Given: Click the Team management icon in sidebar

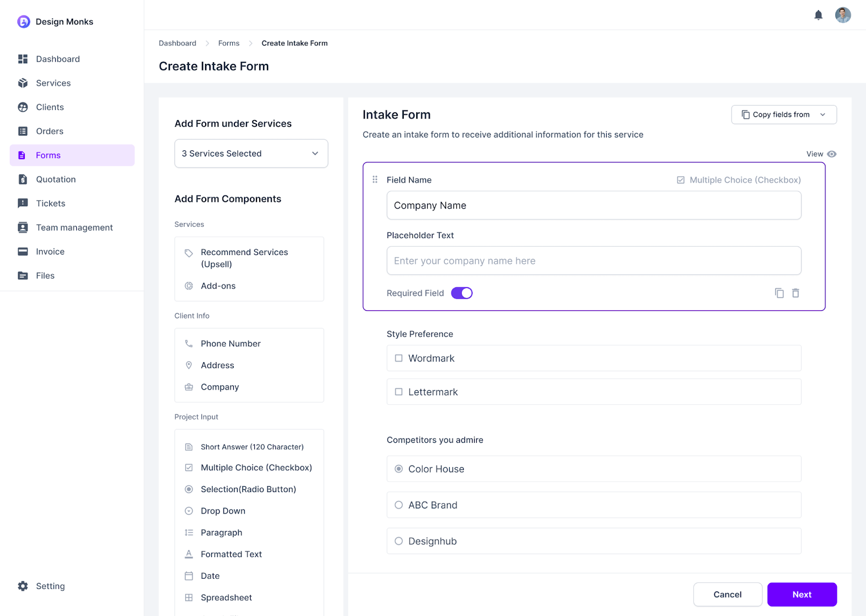Looking at the screenshot, I should [x=23, y=227].
